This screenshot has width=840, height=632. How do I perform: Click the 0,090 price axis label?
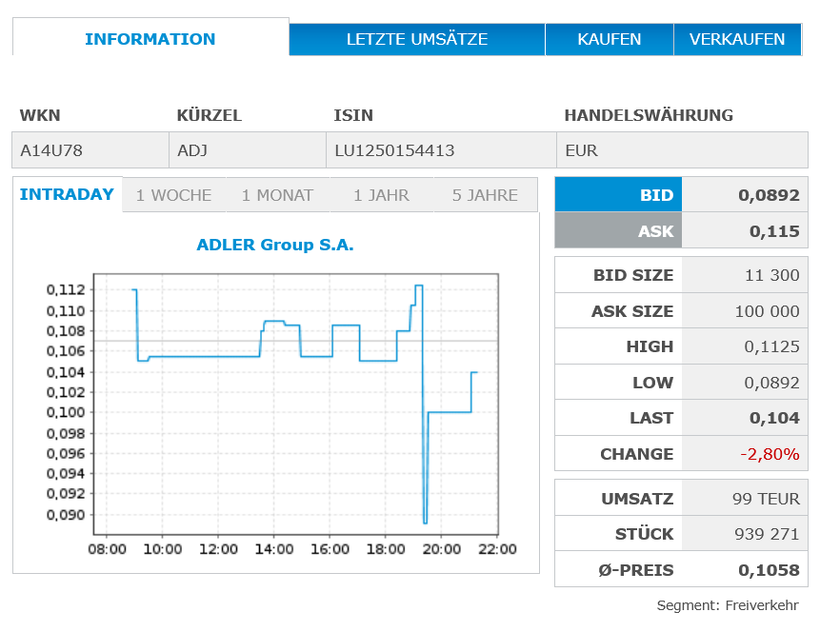[x=66, y=515]
